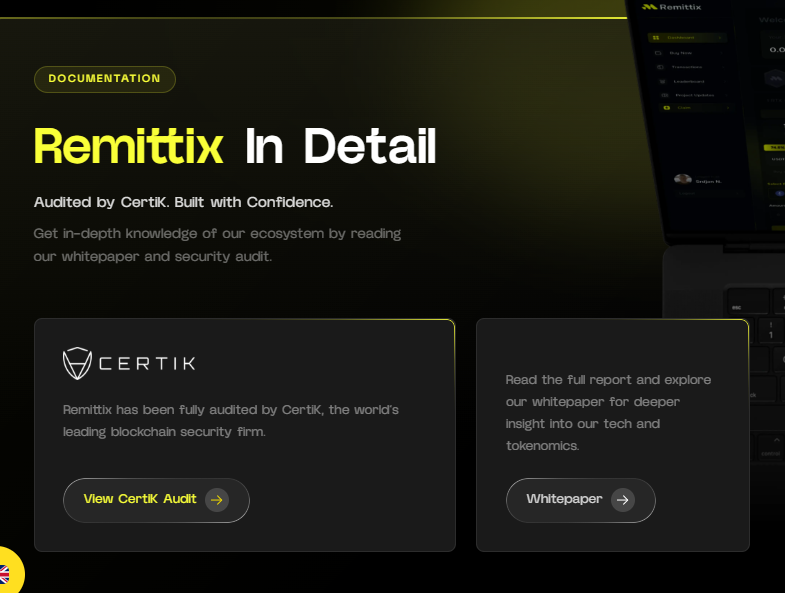Click the CERTIK wordmark text

coord(147,364)
